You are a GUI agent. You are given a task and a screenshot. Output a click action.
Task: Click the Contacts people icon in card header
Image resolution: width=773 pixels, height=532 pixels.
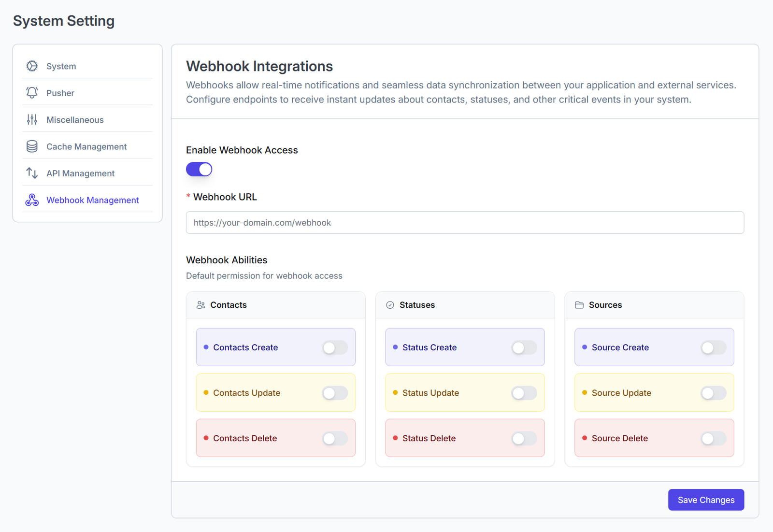(x=201, y=305)
